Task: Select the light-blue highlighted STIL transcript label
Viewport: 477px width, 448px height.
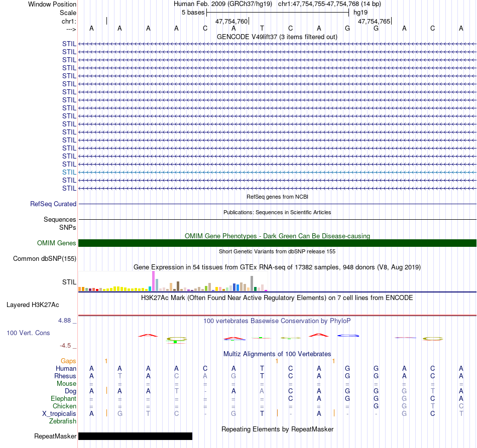Action: [69, 173]
